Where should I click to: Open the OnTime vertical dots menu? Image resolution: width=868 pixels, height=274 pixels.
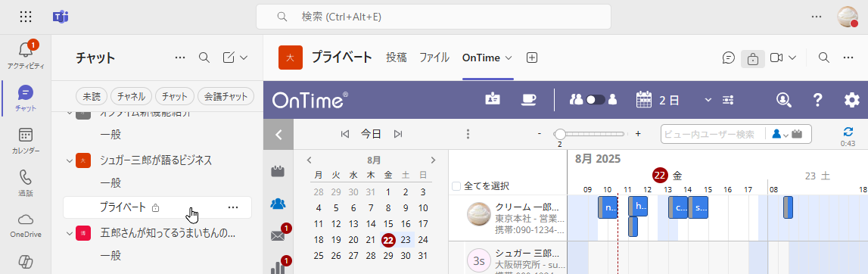pyautogui.click(x=468, y=134)
